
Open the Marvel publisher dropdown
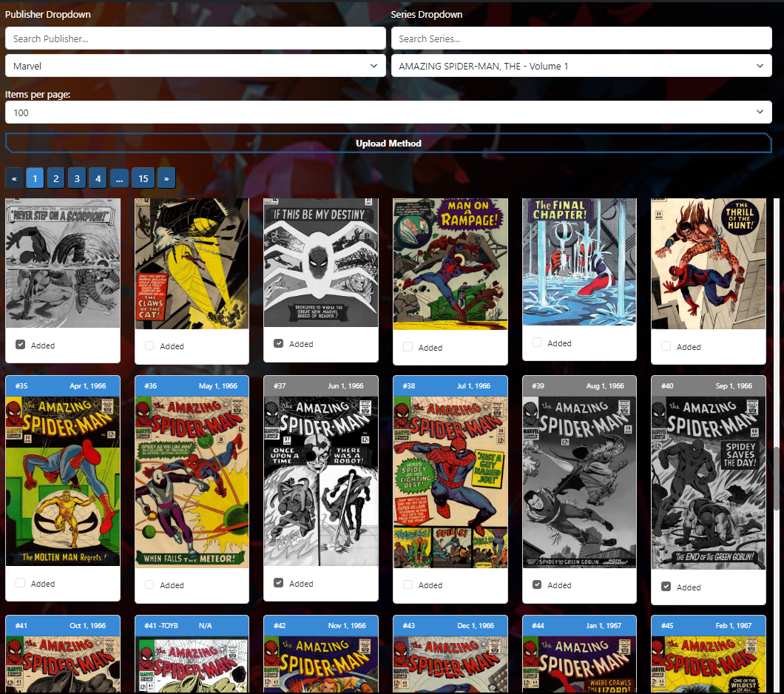point(195,66)
